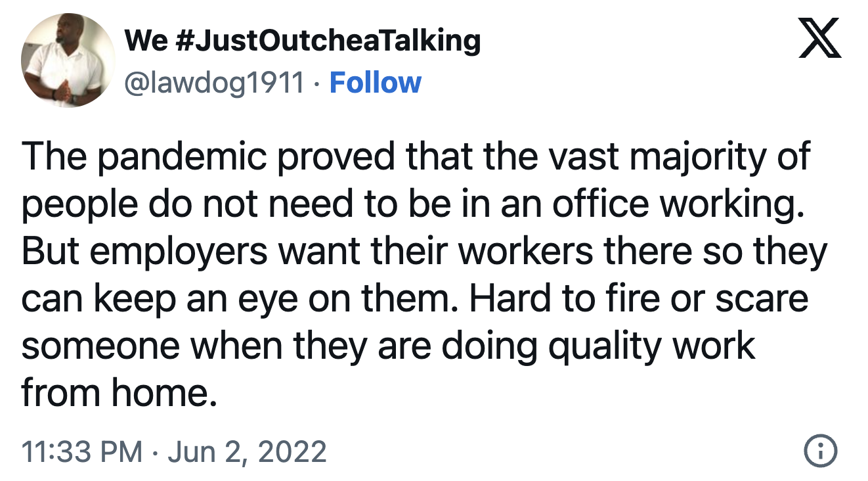This screenshot has height=481, width=868.
Task: Click the @lawdog1911 handle
Action: tap(214, 83)
